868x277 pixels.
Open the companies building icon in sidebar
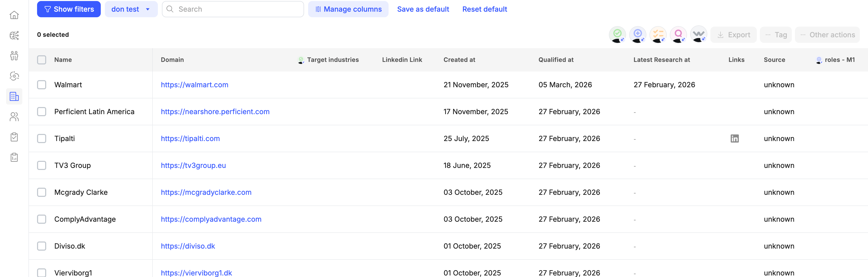point(14,97)
